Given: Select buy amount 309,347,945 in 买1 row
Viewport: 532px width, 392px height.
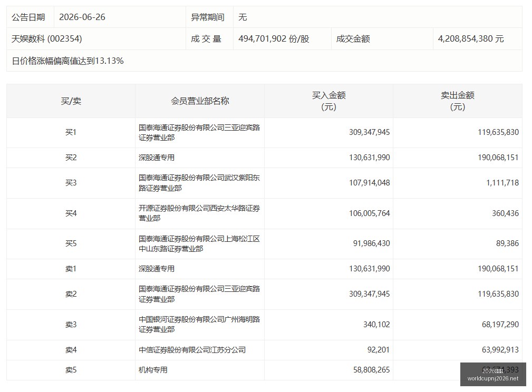Looking at the screenshot, I should tap(370, 132).
